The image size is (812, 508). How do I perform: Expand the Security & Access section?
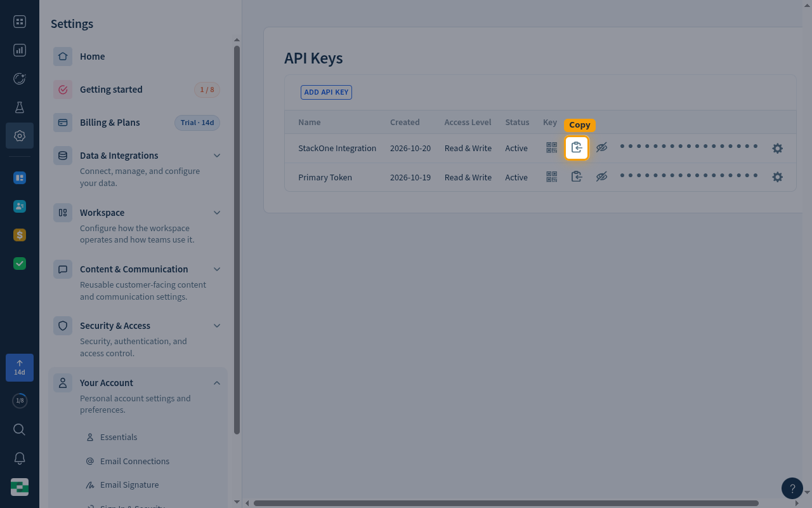(217, 326)
